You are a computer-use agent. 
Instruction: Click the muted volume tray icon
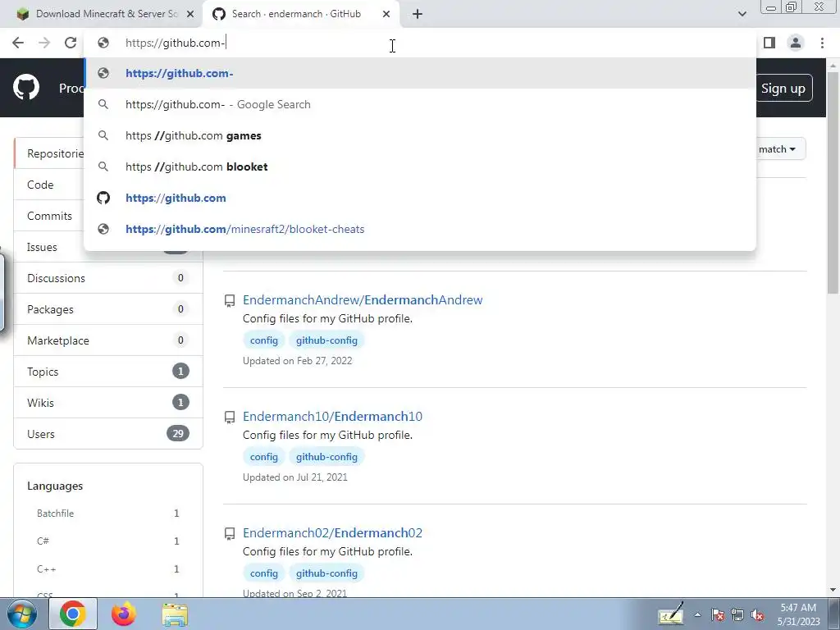(757, 614)
